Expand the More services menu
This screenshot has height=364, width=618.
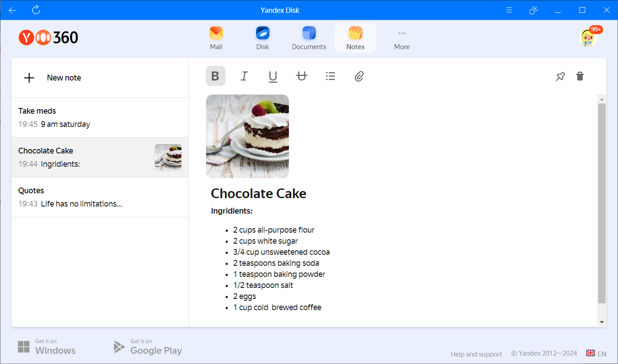(402, 38)
